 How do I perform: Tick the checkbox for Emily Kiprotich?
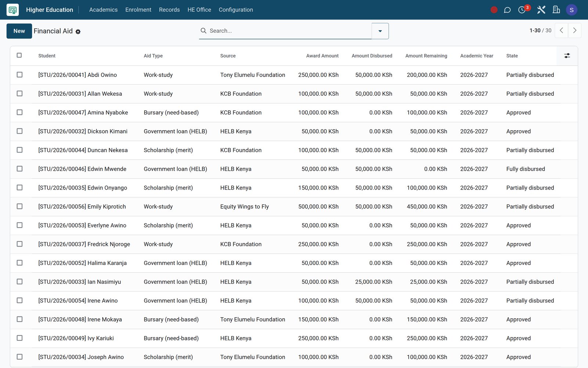coord(19,206)
